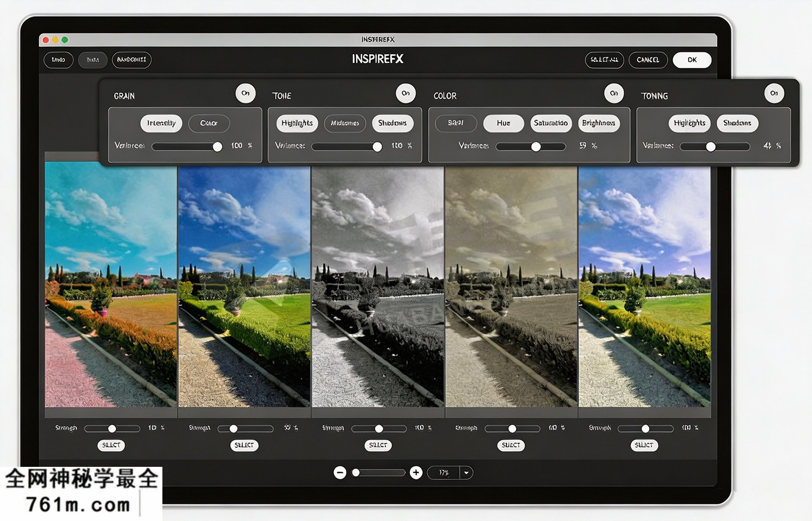
Task: Adjust the Tone Variance slider
Action: (x=347, y=146)
